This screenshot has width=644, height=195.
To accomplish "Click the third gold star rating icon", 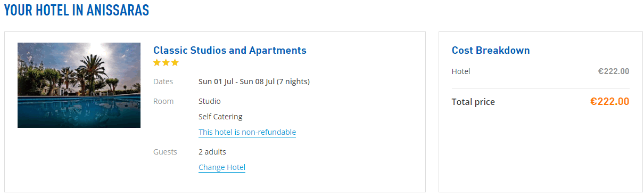I will click(x=175, y=63).
